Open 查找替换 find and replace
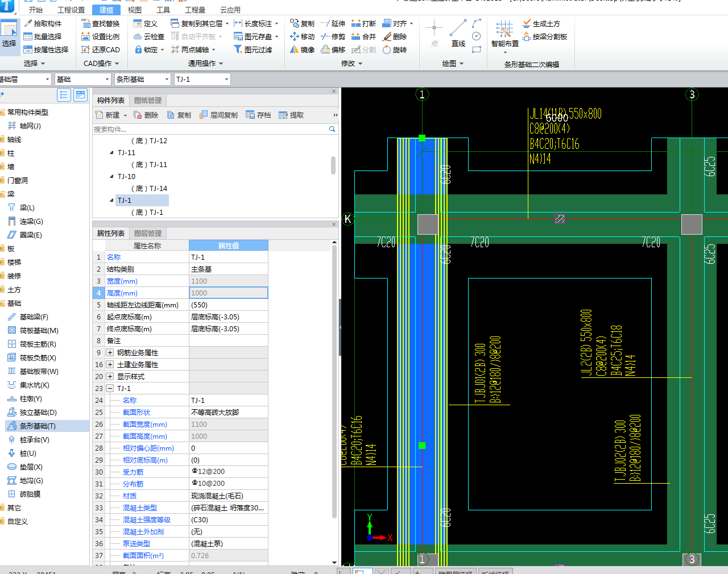The width and height of the screenshot is (728, 574). tap(101, 23)
